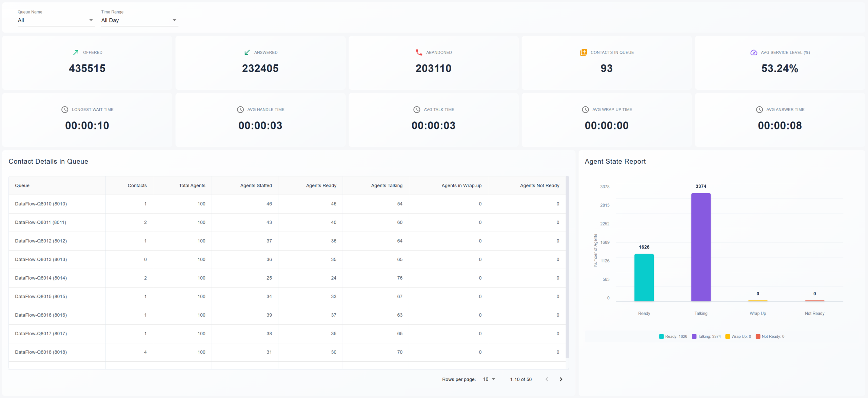Click the DataFlow-Q8014 (8014) queue row
This screenshot has width=868, height=398.
(41, 278)
